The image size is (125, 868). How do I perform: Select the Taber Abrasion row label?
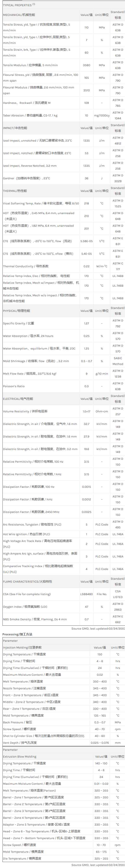tap(30, 116)
